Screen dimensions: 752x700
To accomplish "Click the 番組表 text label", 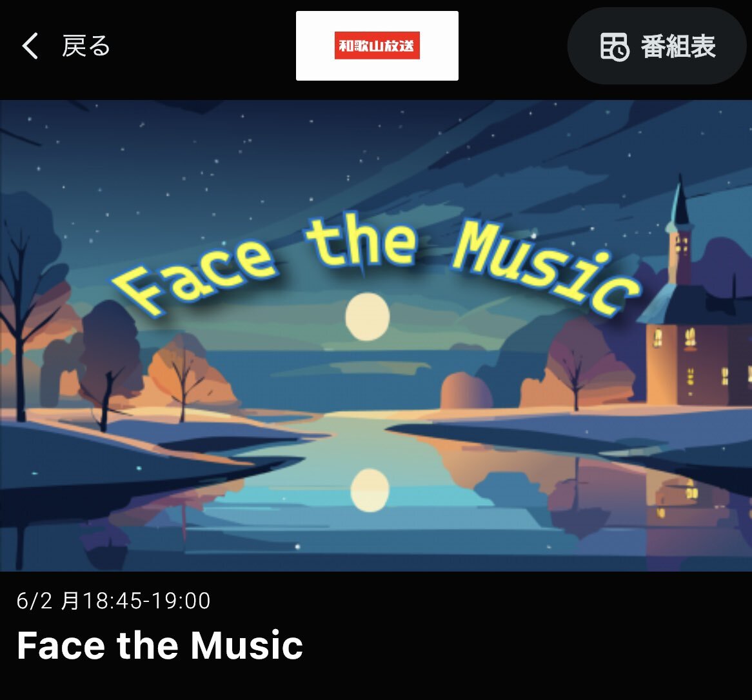I will pos(678,46).
